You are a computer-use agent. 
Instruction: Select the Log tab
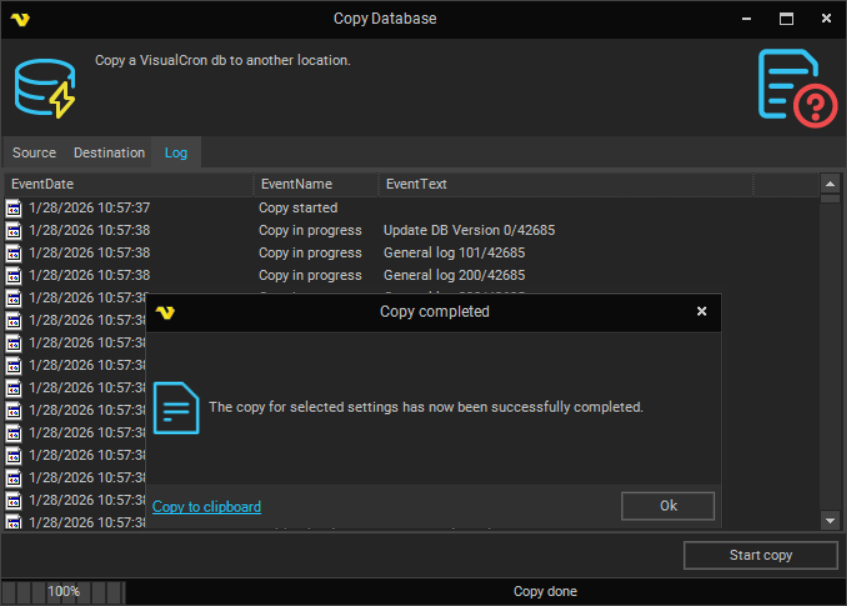point(176,153)
